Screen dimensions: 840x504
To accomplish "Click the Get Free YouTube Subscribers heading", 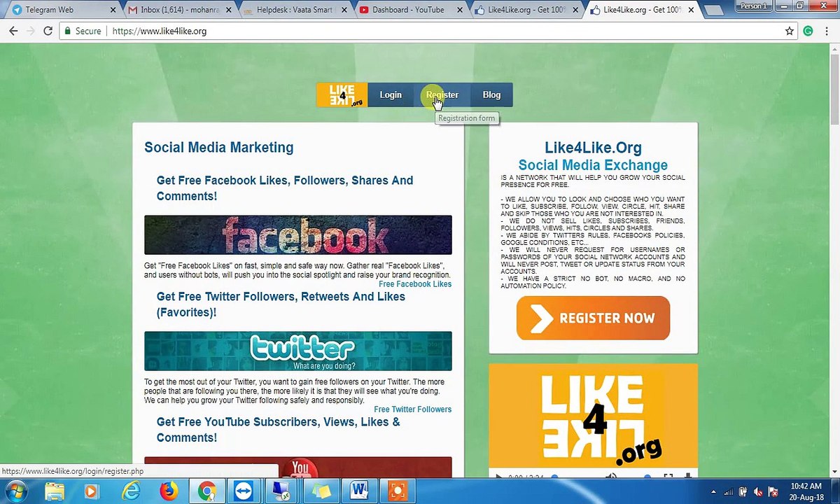I will coord(279,430).
